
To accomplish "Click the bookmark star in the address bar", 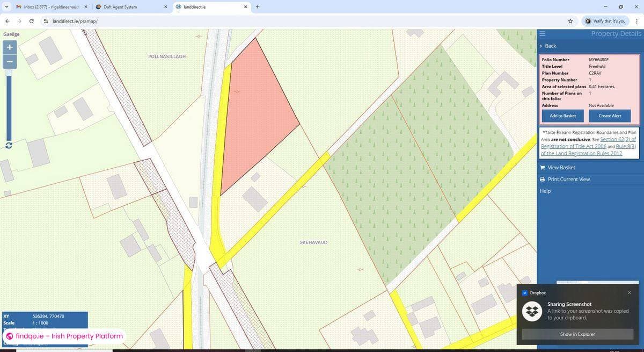I will point(570,21).
